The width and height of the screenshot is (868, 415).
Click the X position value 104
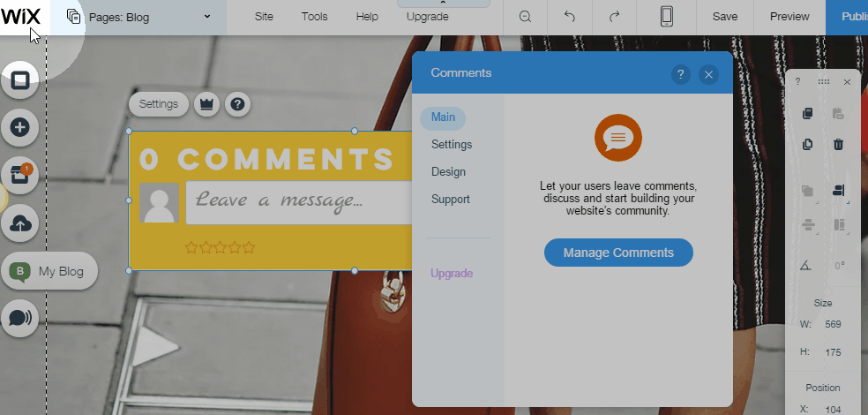click(833, 409)
